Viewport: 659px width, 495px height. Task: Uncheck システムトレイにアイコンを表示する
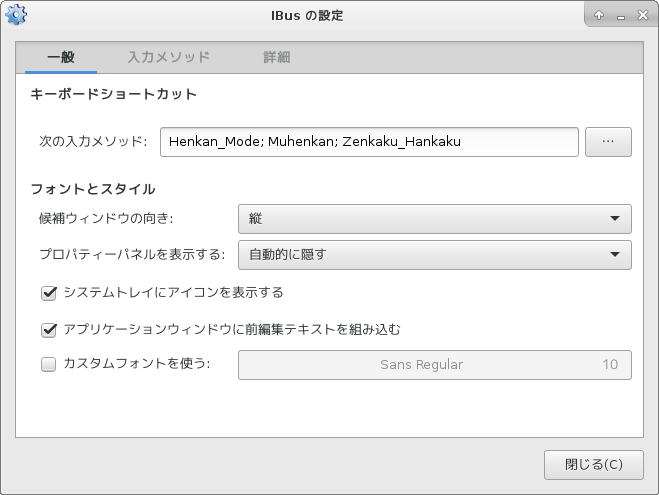tap(49, 293)
